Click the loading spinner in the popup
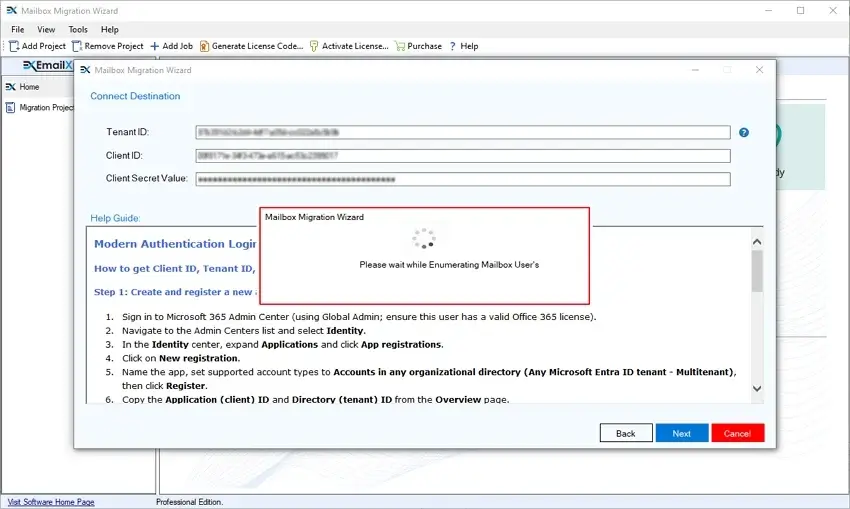 click(424, 239)
